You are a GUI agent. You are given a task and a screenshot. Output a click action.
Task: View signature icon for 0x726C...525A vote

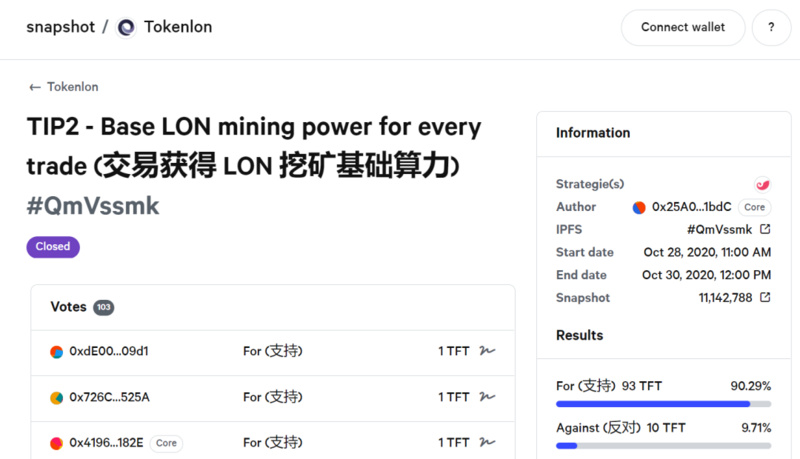(x=487, y=397)
